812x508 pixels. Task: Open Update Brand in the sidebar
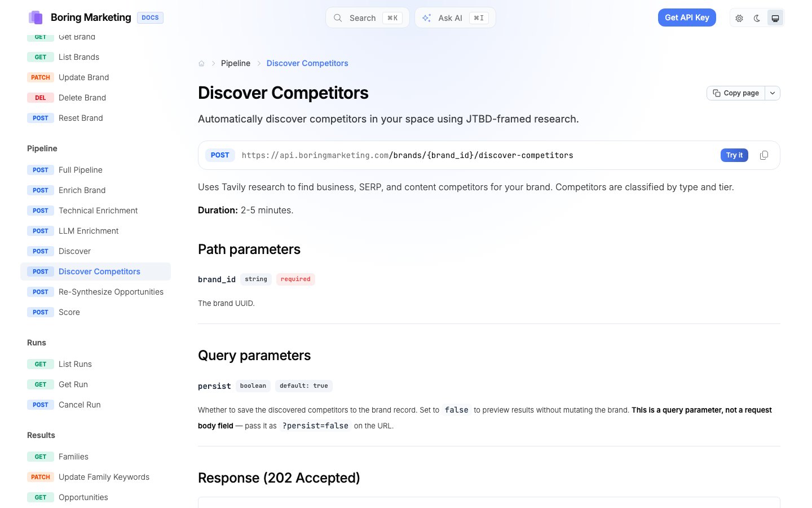point(96,77)
